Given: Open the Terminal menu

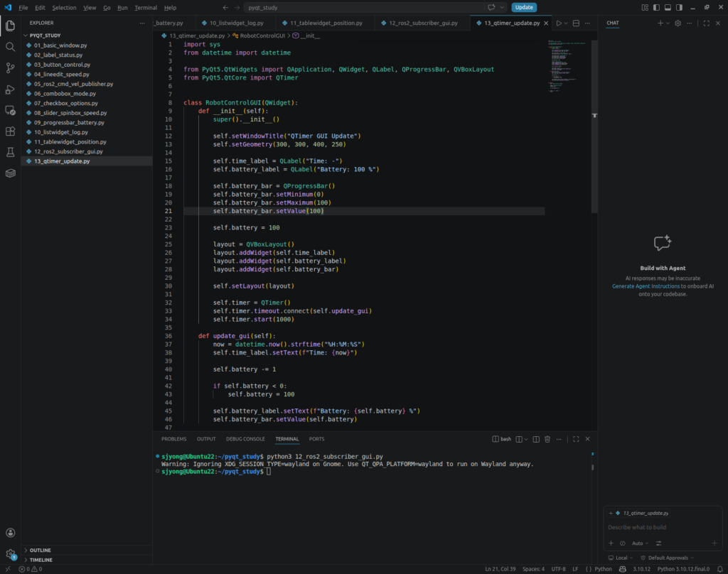Looking at the screenshot, I should coord(146,8).
